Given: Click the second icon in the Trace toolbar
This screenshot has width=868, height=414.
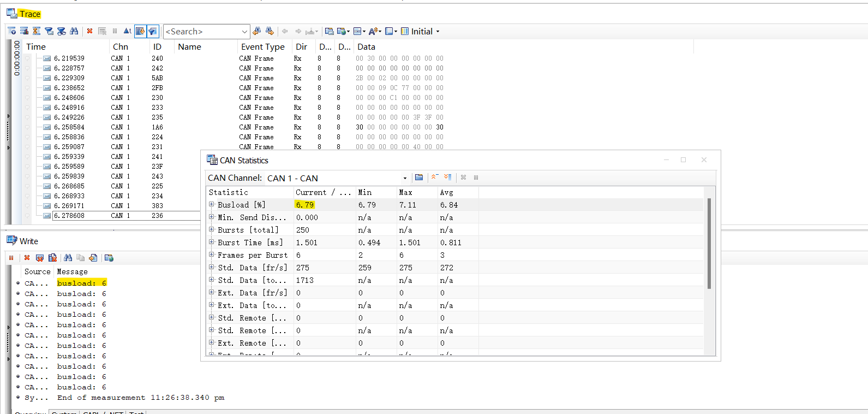Looking at the screenshot, I should 24,31.
